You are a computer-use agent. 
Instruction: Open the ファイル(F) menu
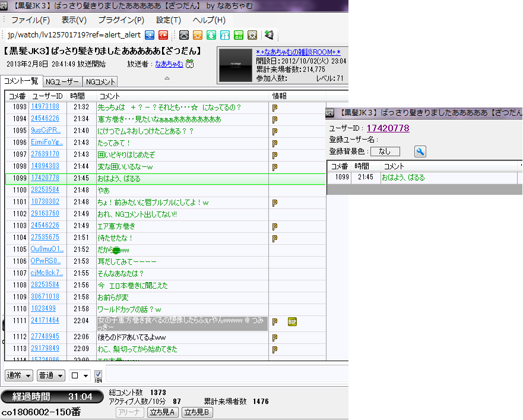pyautogui.click(x=30, y=20)
